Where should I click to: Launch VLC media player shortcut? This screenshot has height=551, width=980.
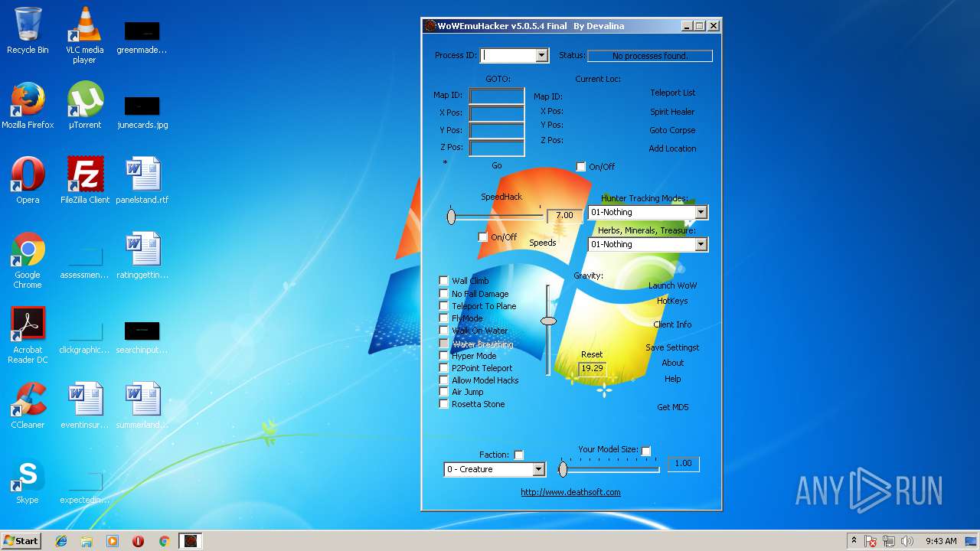click(x=84, y=35)
